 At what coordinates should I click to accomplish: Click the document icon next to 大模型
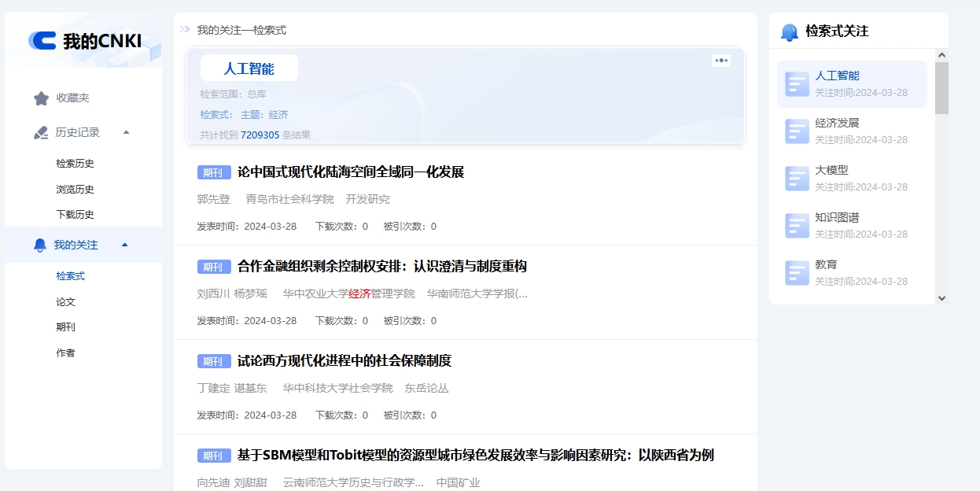point(797,179)
